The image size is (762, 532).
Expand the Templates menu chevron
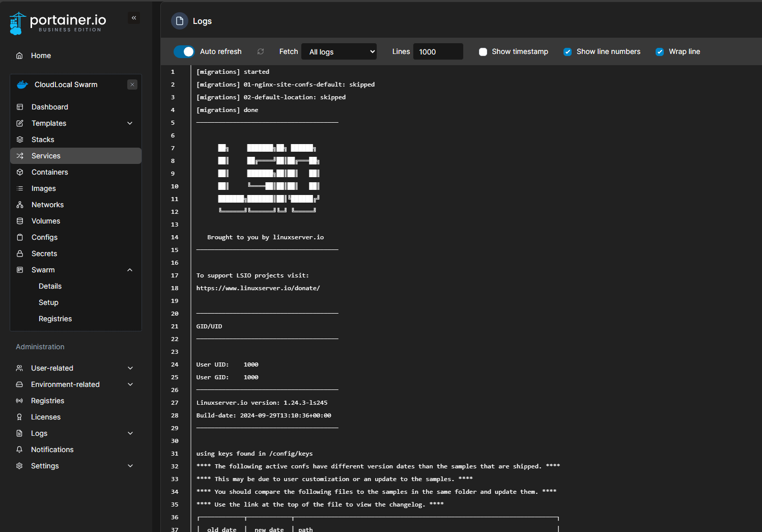click(130, 123)
